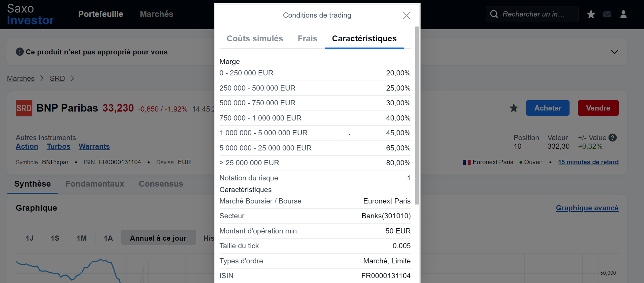Viewport: 644px width, 283px height.
Task: Click the search magnifier icon
Action: [494, 14]
